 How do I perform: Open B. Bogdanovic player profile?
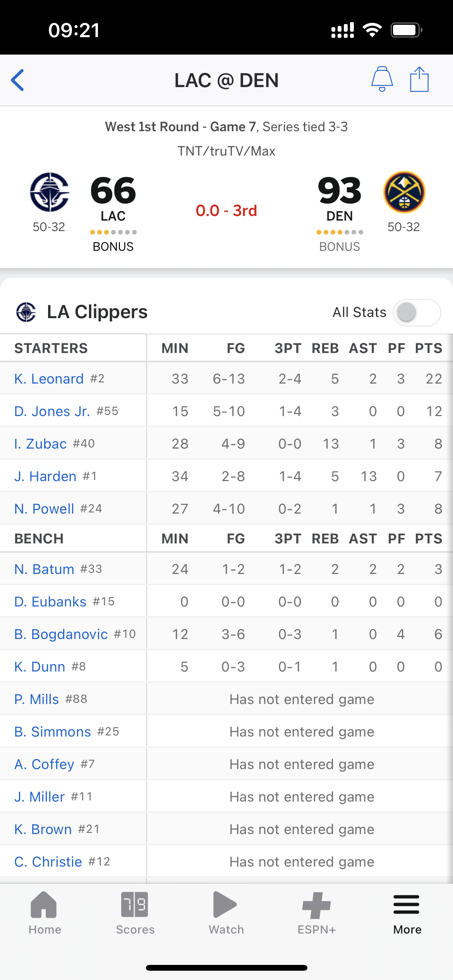click(61, 634)
